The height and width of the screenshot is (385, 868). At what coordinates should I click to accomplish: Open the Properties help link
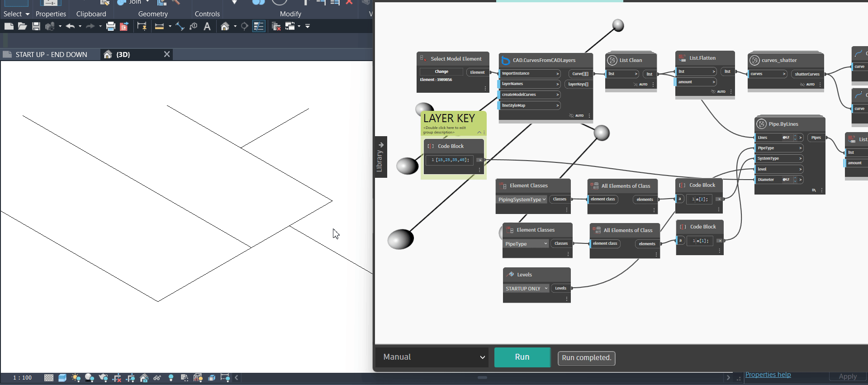[768, 375]
